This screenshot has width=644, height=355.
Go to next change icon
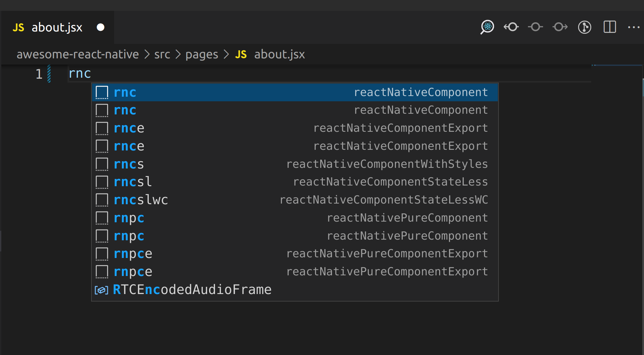[x=560, y=27]
